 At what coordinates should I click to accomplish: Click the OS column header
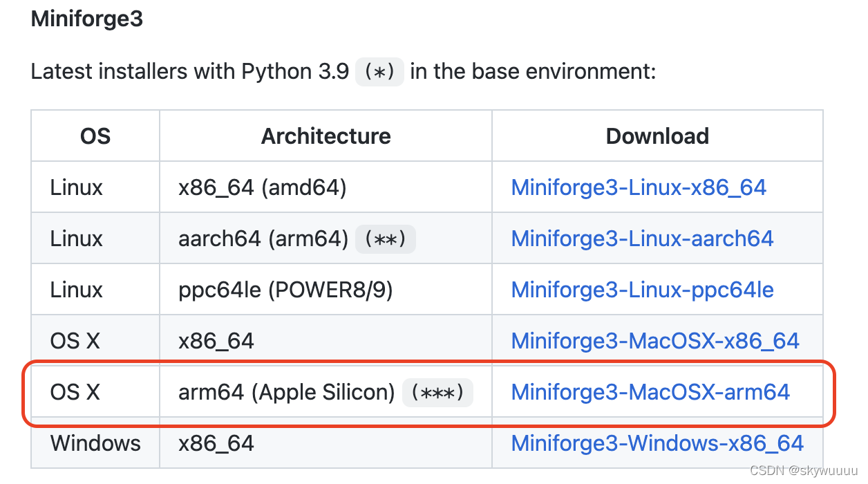click(95, 136)
